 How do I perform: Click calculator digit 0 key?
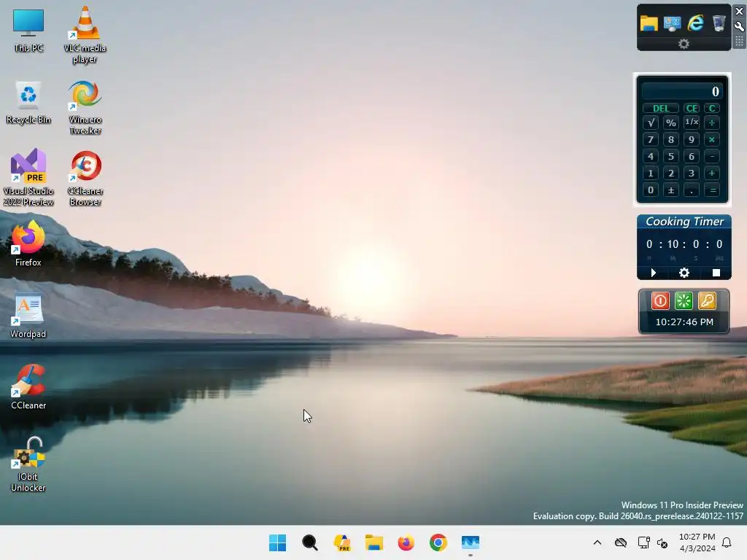651,190
